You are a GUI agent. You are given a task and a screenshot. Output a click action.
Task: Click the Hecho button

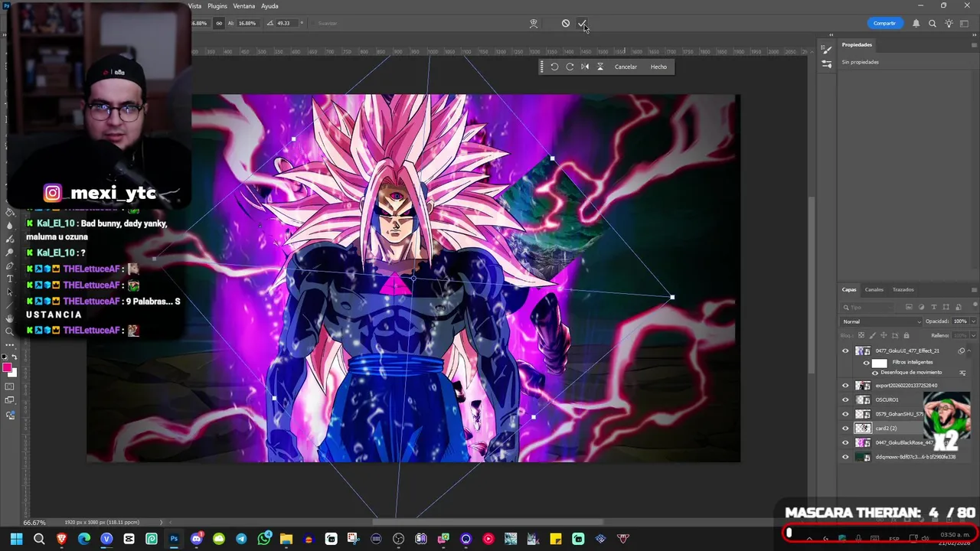pyautogui.click(x=658, y=67)
